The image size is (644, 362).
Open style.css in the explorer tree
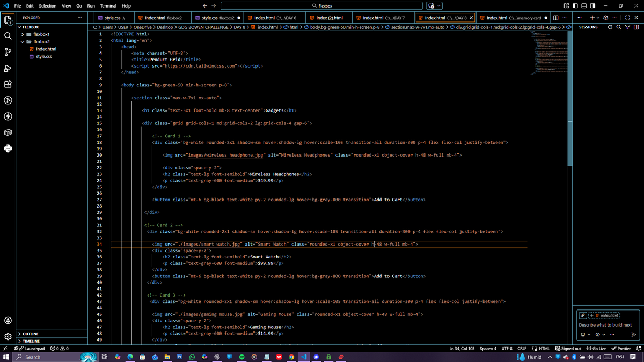pos(43,56)
